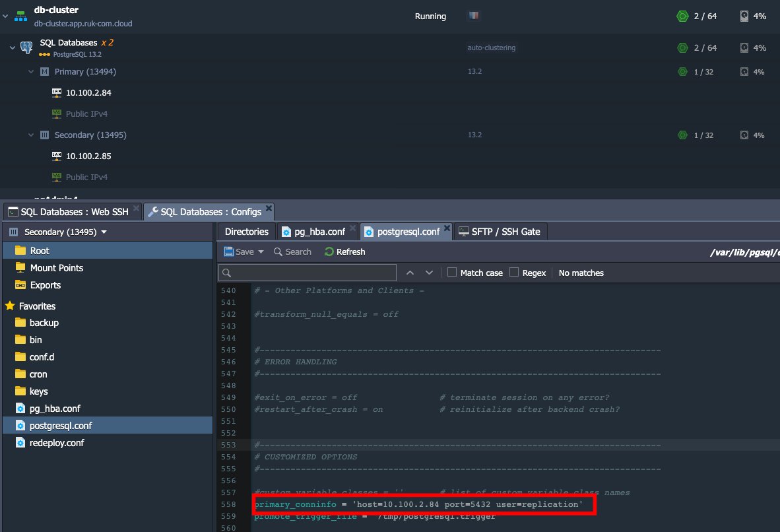This screenshot has width=780, height=532.
Task: Select the SQL Databases : Configs tab
Action: (x=209, y=212)
